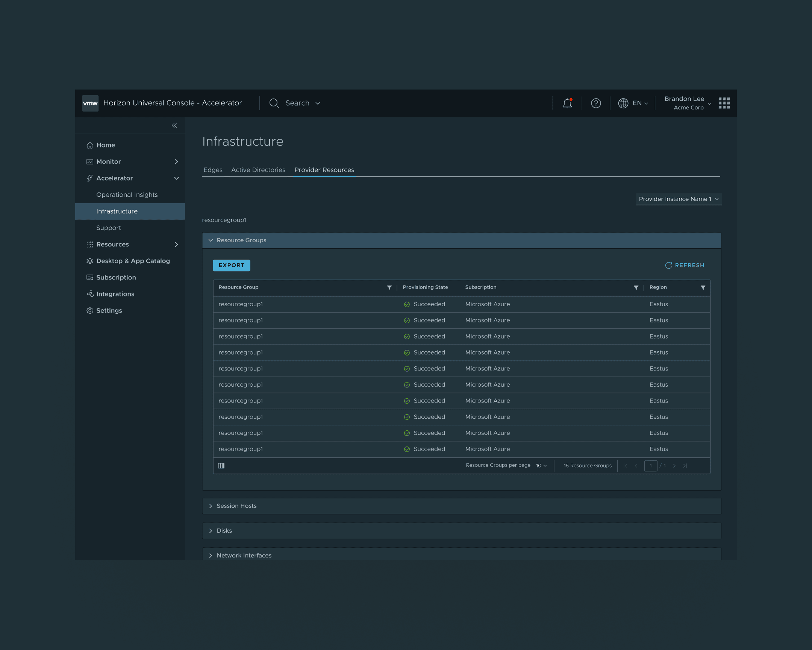Switch to the Active Directories tab

pyautogui.click(x=258, y=170)
